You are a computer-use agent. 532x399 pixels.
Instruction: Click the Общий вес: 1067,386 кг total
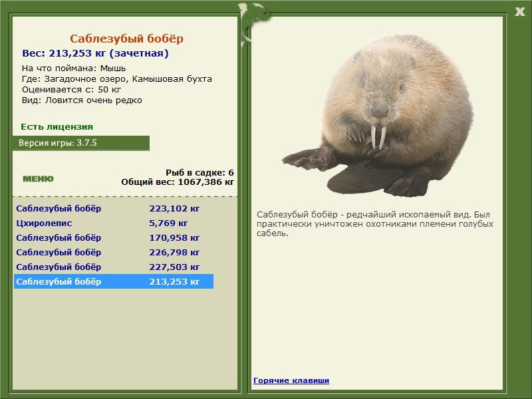pos(178,182)
